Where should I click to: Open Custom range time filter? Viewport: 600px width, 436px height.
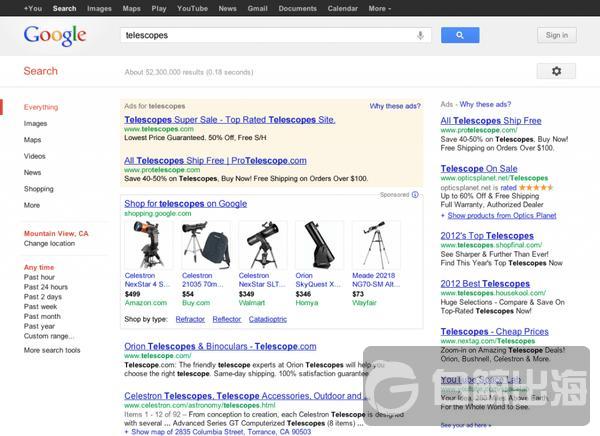(x=49, y=336)
